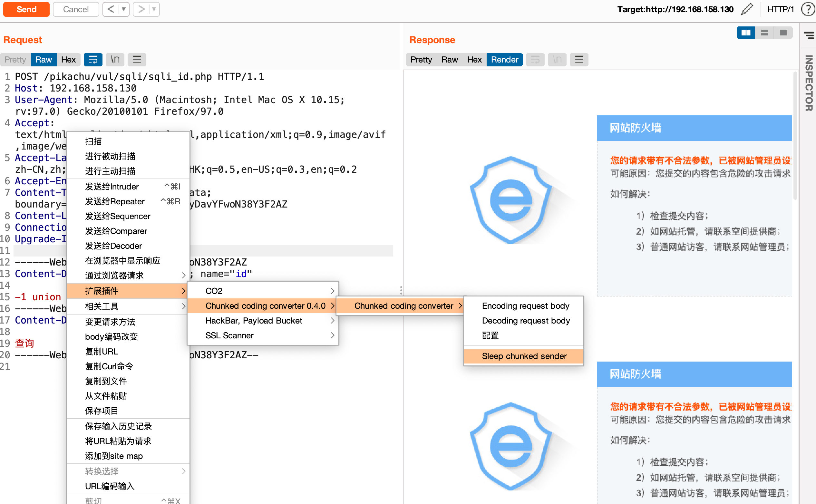Select the Response Raw tab

pos(450,60)
